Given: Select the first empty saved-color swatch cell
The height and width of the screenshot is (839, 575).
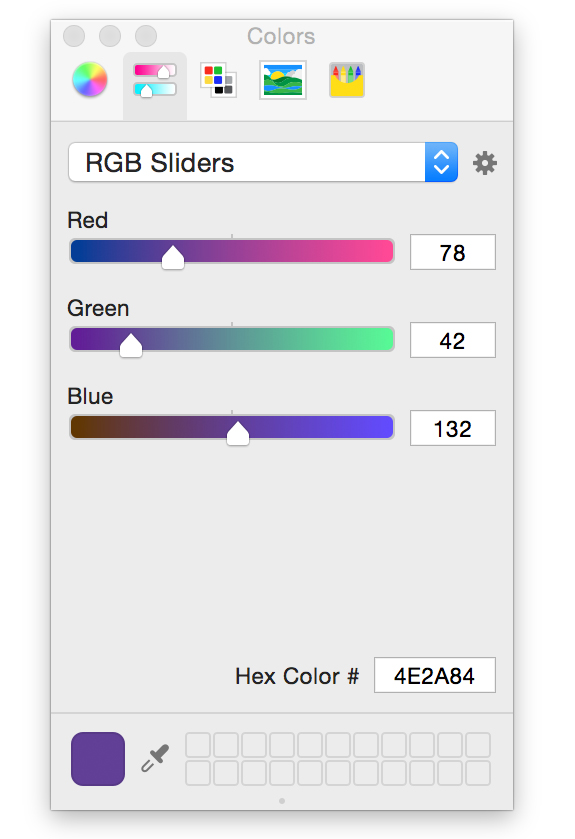Looking at the screenshot, I should [x=198, y=745].
